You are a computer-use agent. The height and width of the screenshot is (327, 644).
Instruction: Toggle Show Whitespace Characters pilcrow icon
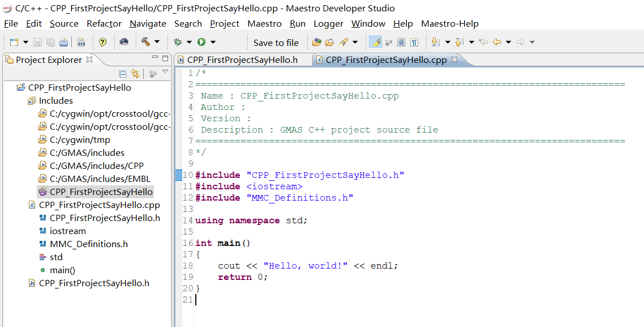point(414,42)
